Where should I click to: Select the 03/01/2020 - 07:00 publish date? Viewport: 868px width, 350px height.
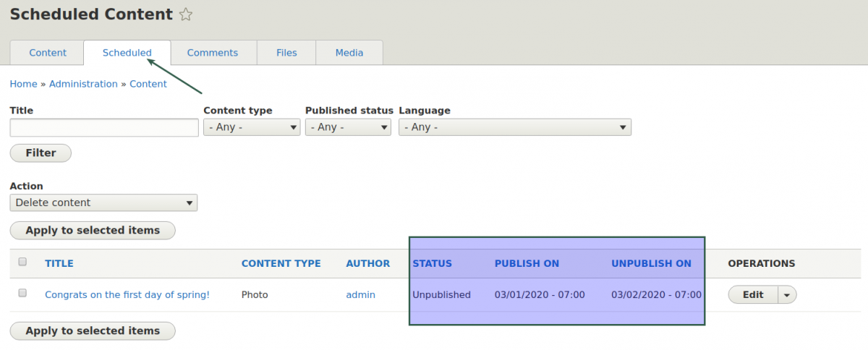[540, 294]
